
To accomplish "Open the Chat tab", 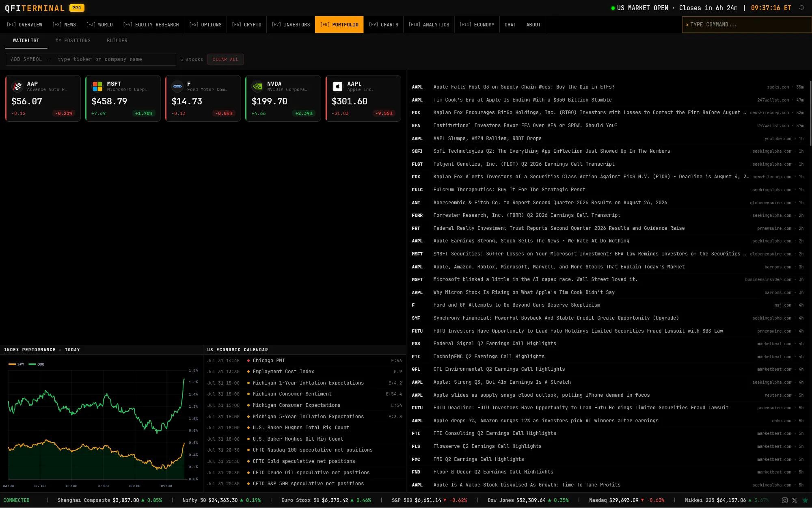I will point(510,25).
